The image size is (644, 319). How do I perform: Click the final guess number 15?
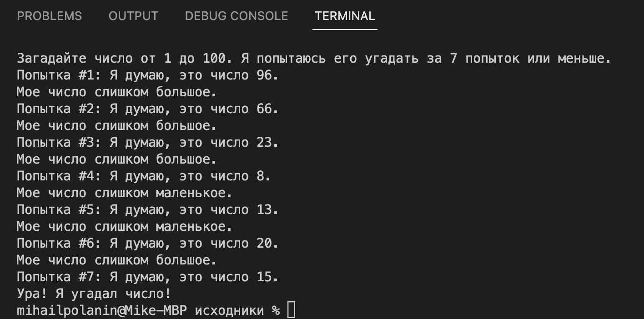pos(265,277)
